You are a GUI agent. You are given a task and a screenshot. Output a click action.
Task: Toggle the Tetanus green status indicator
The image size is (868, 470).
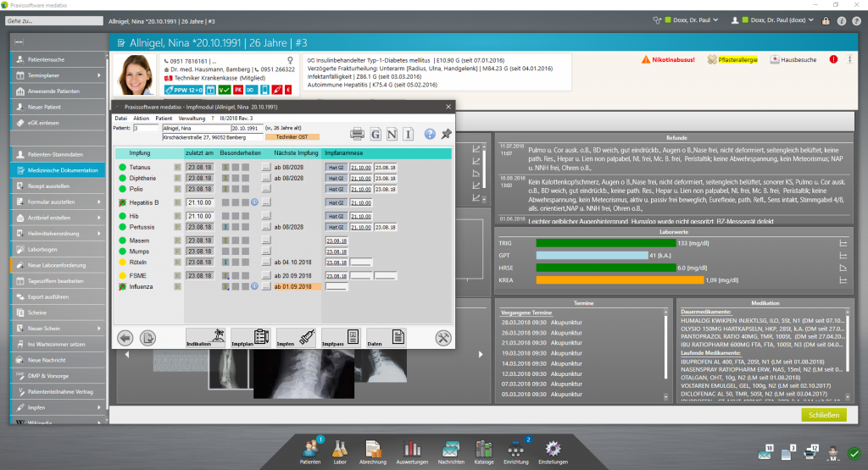pyautogui.click(x=123, y=168)
